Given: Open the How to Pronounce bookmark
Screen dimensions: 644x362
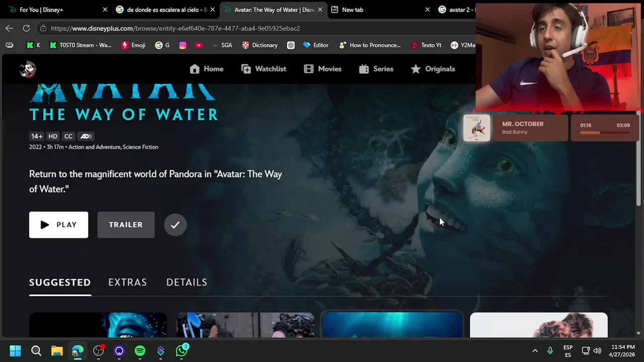Looking at the screenshot, I should click(x=370, y=45).
